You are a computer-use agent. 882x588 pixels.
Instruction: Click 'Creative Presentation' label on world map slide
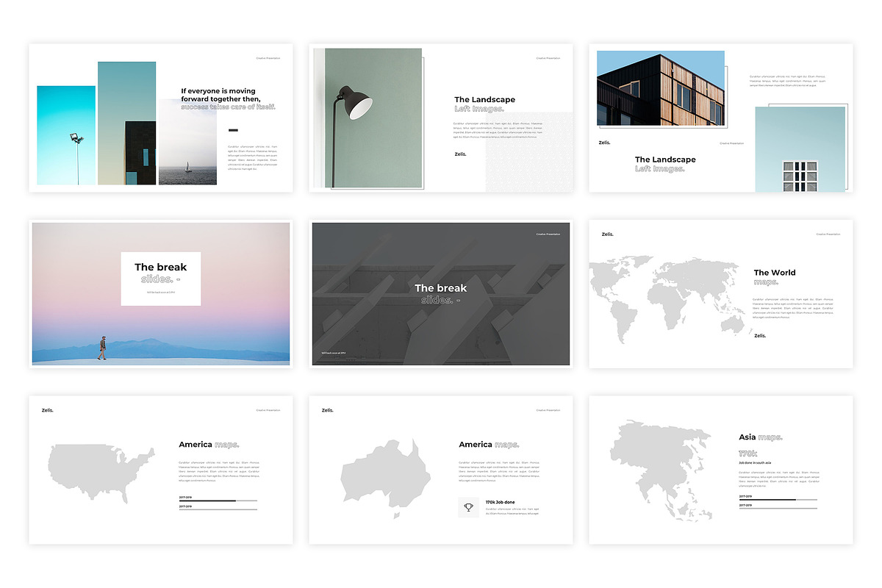pos(828,234)
